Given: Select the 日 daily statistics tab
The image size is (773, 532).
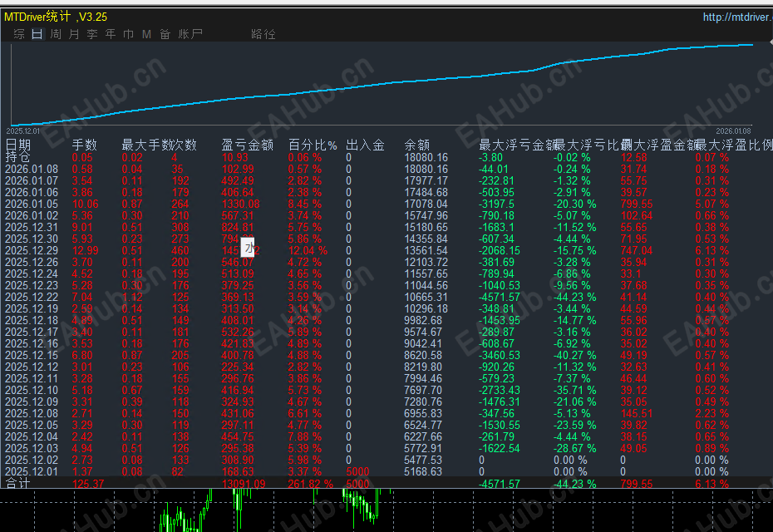Looking at the screenshot, I should point(37,34).
